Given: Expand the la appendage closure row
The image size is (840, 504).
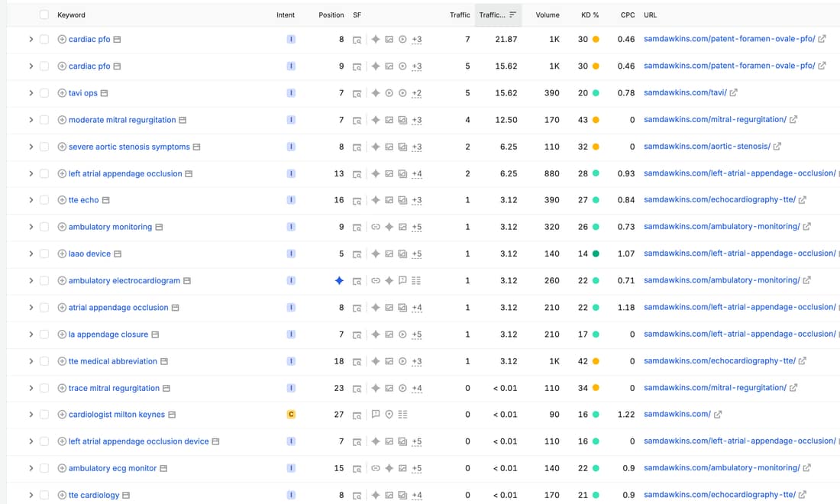Looking at the screenshot, I should [x=31, y=334].
